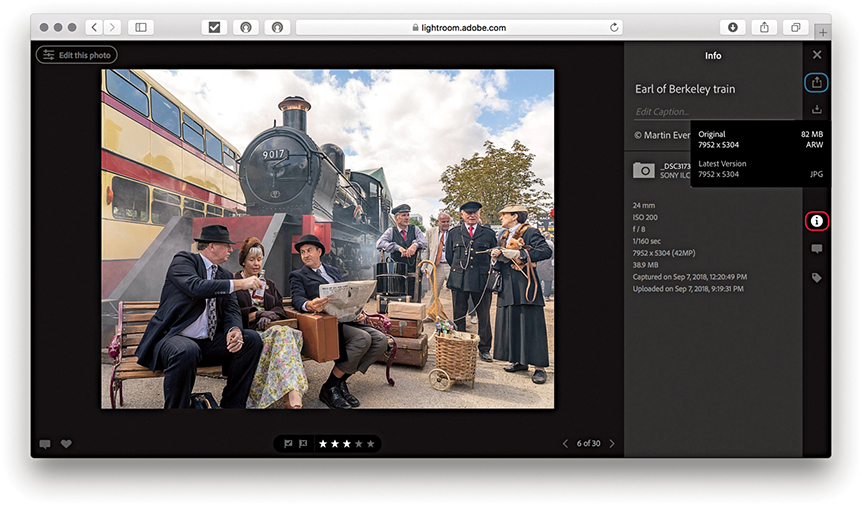
Task: Click the main train photo
Action: coord(328,239)
